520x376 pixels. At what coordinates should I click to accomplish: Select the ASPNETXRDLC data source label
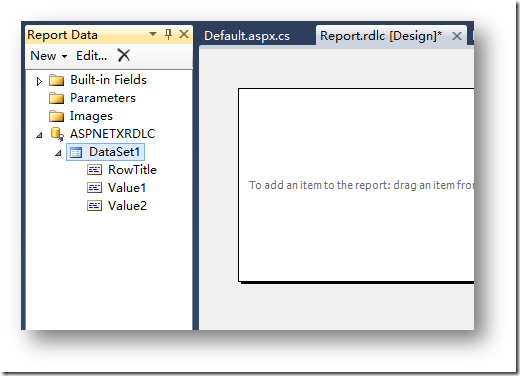pos(113,134)
